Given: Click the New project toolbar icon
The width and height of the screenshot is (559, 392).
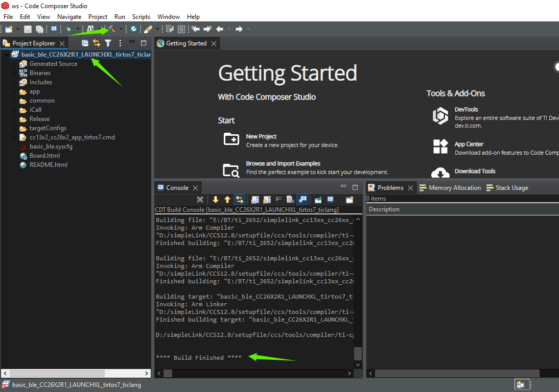Looking at the screenshot, I should point(9,29).
